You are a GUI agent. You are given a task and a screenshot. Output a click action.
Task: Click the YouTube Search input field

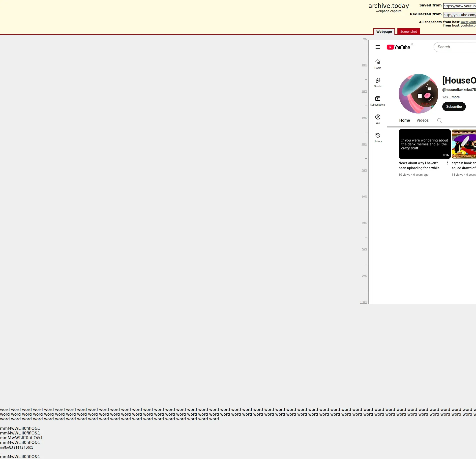(456, 47)
